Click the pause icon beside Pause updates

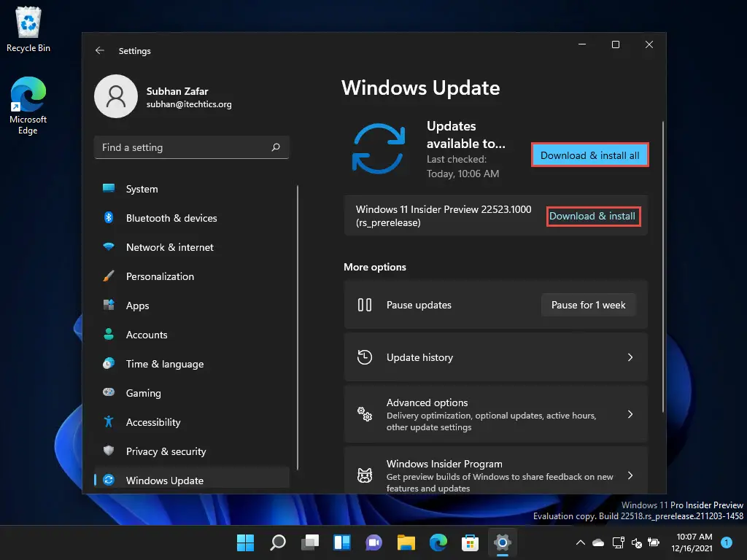(x=365, y=305)
